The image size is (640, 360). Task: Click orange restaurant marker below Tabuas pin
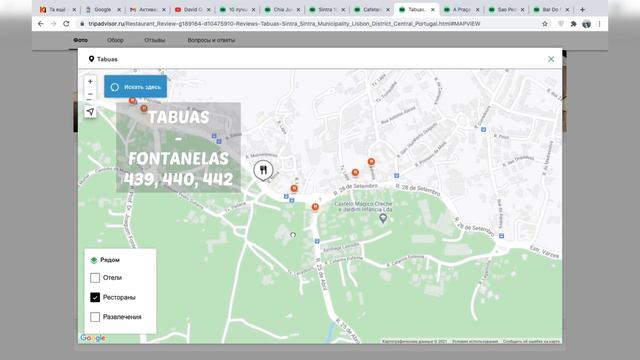pos(294,189)
